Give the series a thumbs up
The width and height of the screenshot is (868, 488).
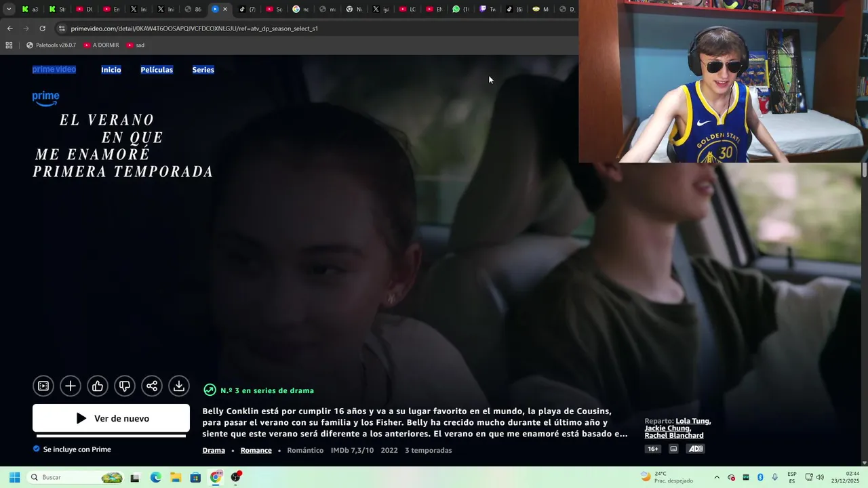click(98, 386)
